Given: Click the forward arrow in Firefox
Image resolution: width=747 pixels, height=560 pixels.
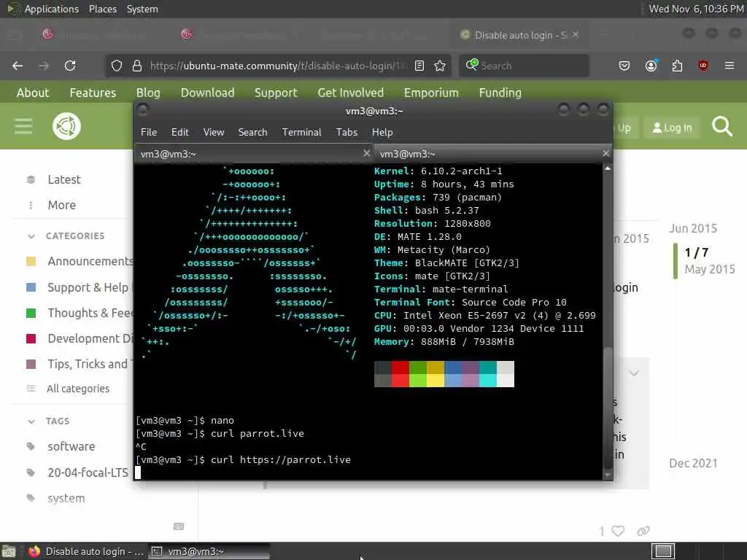Looking at the screenshot, I should [44, 66].
